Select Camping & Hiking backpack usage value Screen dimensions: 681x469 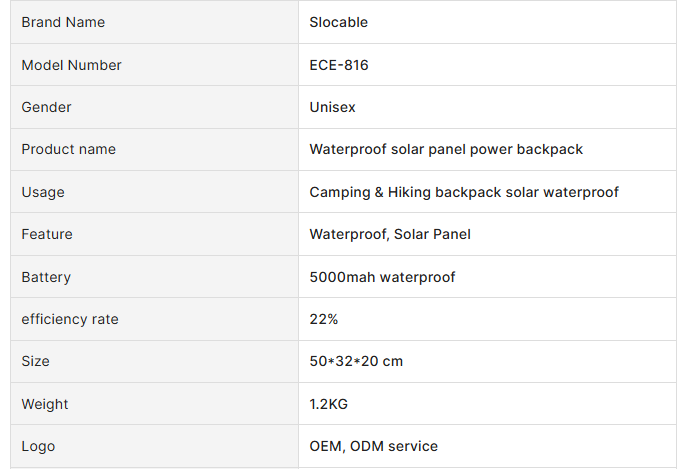[464, 192]
